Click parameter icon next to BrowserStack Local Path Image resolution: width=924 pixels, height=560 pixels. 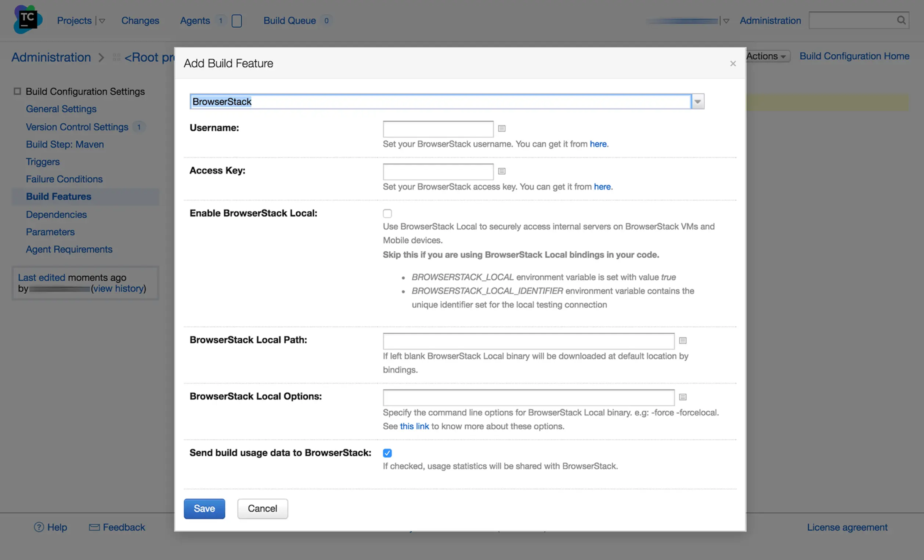(682, 340)
